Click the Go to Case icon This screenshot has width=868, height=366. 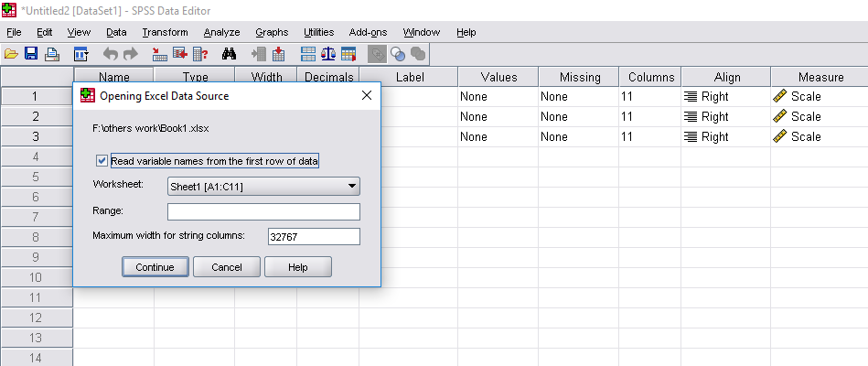pyautogui.click(x=159, y=54)
